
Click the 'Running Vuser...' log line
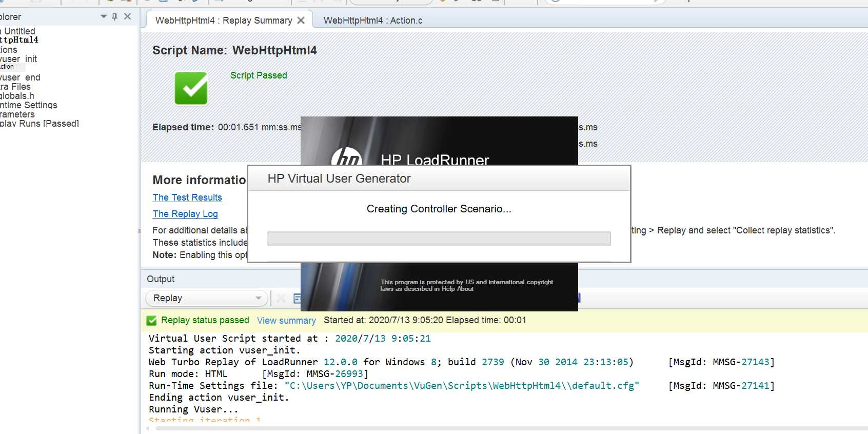click(193, 409)
